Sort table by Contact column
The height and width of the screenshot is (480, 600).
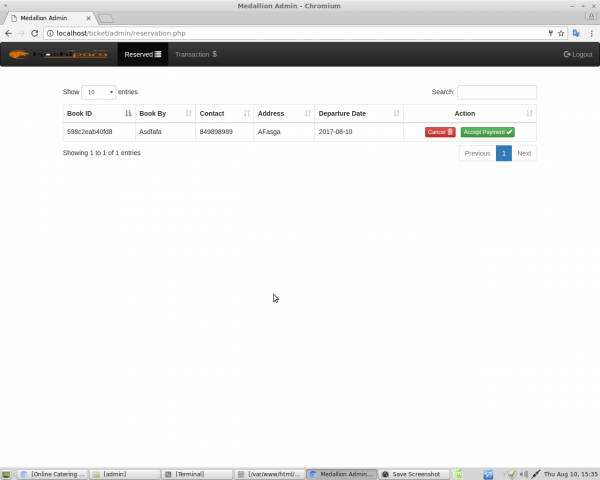click(224, 114)
